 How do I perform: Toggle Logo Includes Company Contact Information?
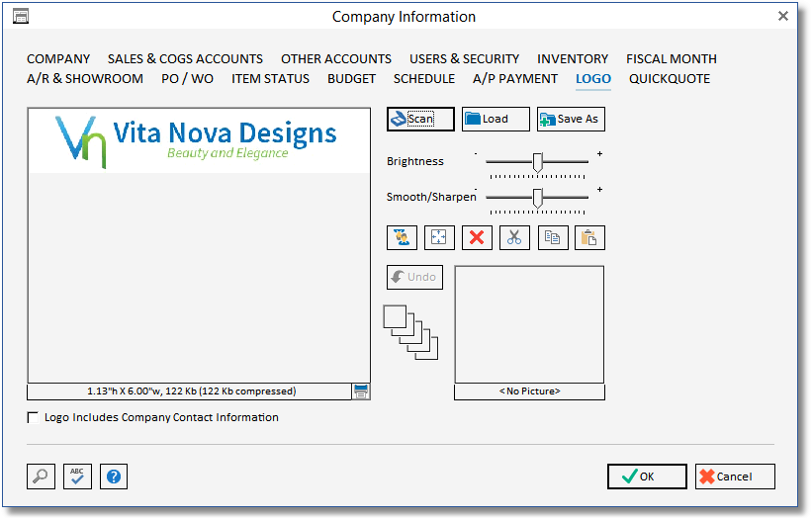(x=34, y=417)
